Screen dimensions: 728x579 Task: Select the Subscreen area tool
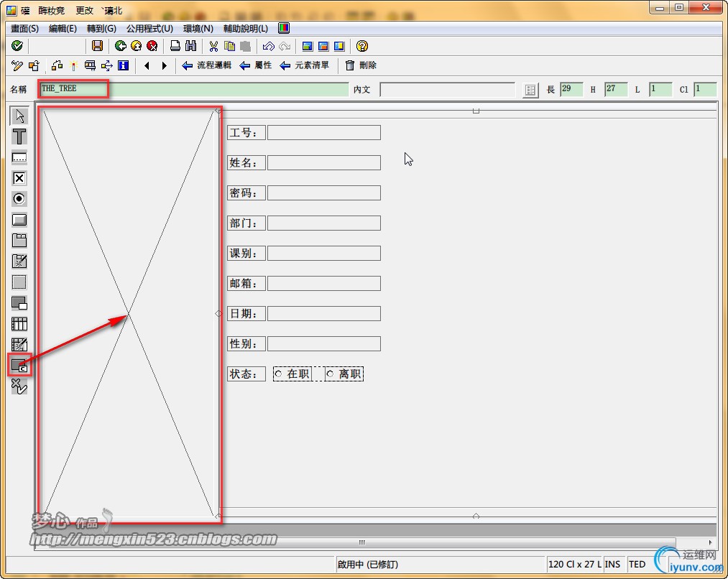(x=19, y=303)
